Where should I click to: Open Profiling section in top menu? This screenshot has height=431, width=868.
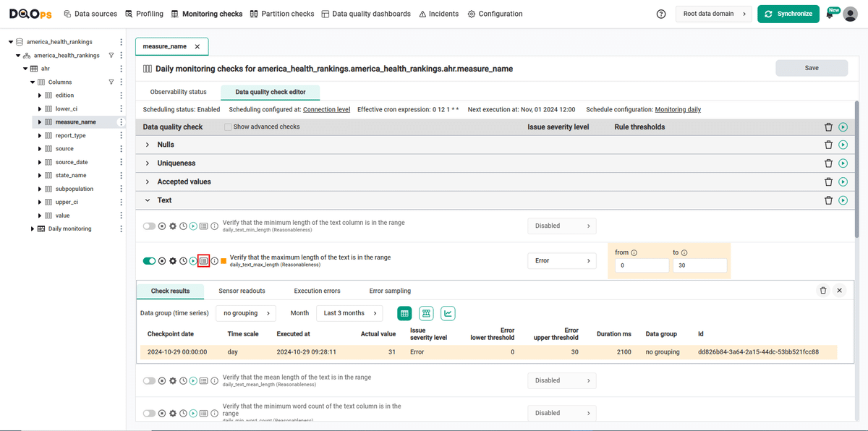pos(144,14)
